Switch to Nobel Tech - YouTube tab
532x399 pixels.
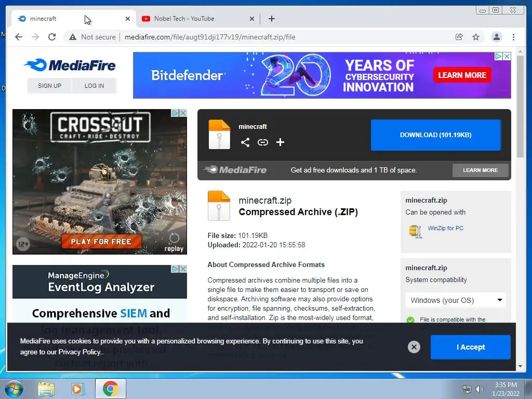[198, 19]
